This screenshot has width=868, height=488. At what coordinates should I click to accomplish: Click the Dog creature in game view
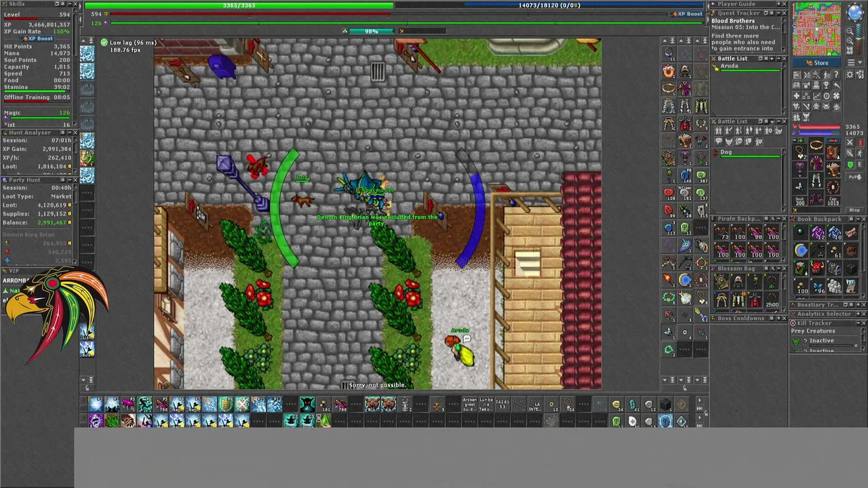302,199
